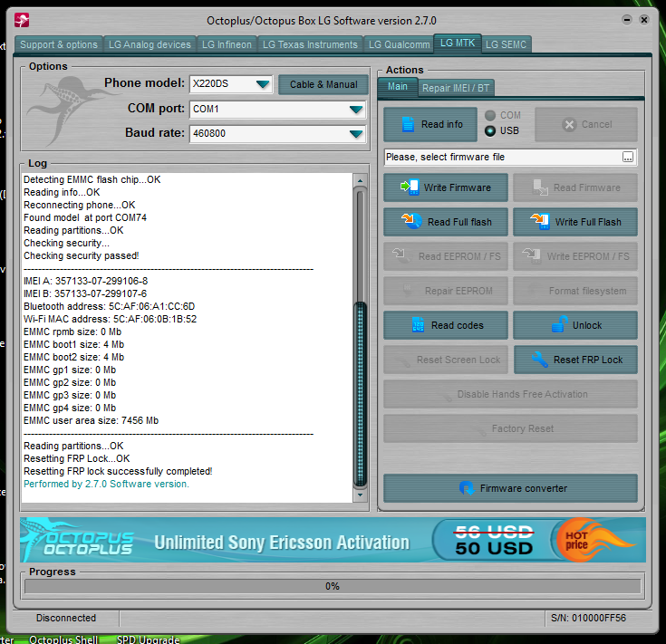Image resolution: width=666 pixels, height=644 pixels.
Task: Click the Read codes icon
Action: click(x=418, y=325)
